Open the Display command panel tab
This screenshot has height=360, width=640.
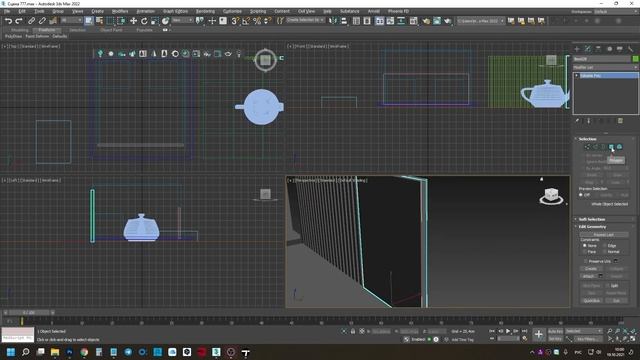pos(620,49)
